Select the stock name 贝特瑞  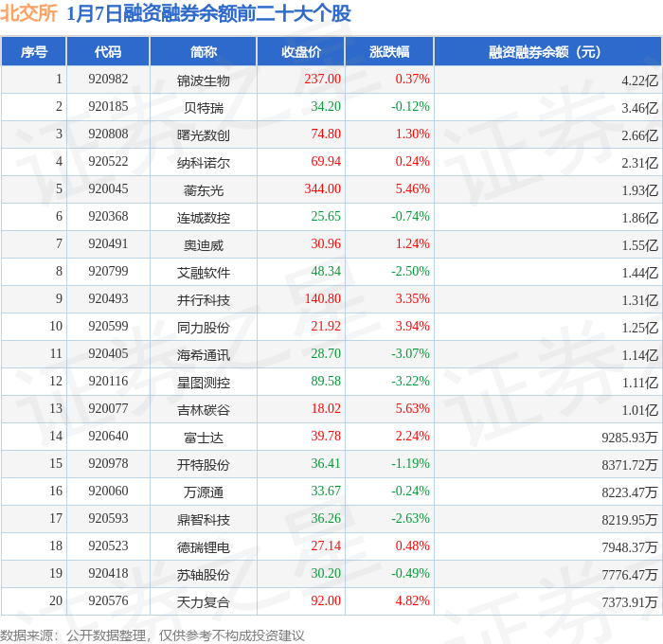tap(204, 108)
